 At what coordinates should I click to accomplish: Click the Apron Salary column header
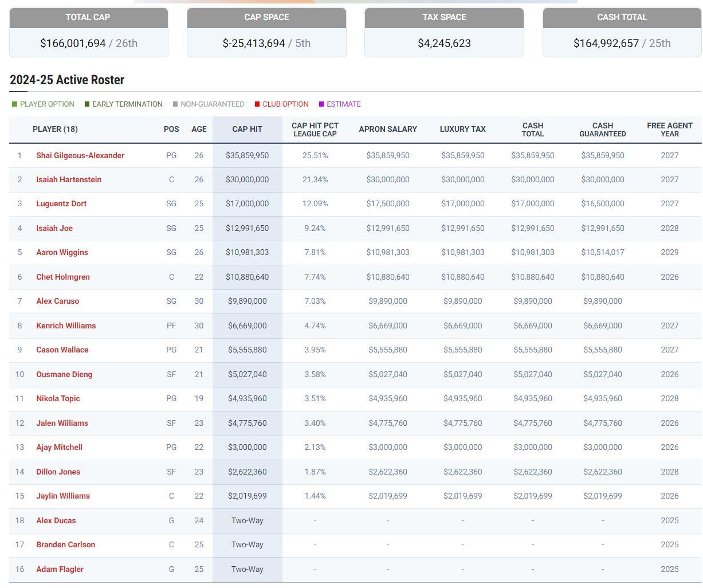click(x=387, y=129)
